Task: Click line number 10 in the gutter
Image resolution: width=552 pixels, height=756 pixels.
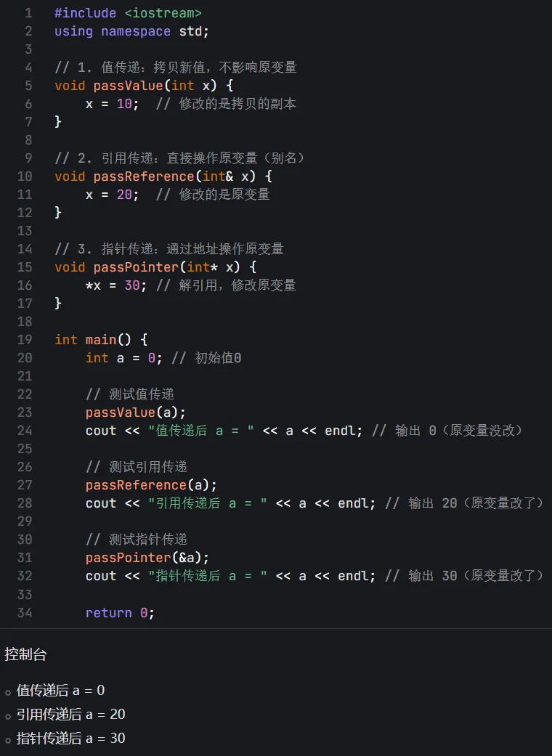Action: (x=25, y=176)
